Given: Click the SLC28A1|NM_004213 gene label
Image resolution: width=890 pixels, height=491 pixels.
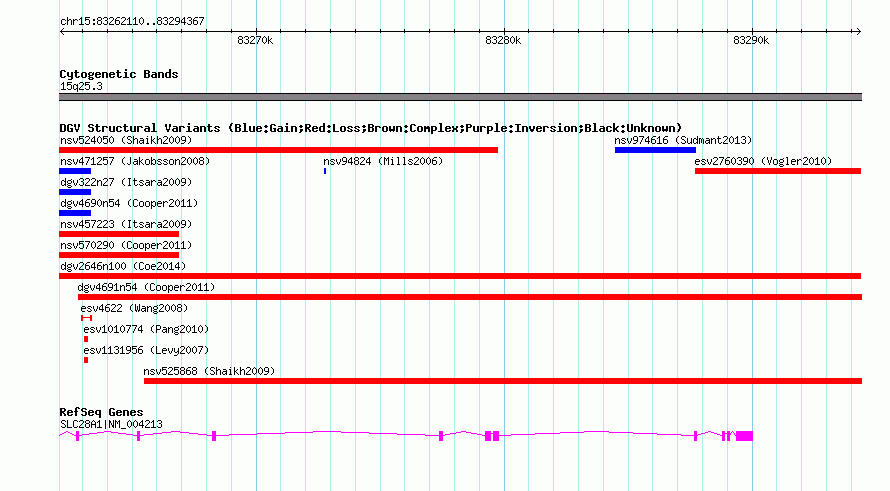Looking at the screenshot, I should tap(111, 424).
